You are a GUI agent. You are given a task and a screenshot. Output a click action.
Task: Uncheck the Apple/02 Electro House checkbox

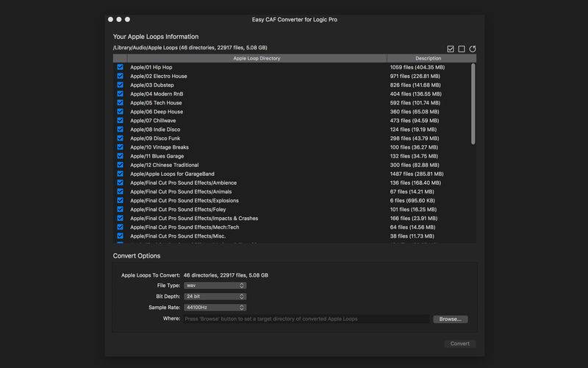pyautogui.click(x=120, y=76)
